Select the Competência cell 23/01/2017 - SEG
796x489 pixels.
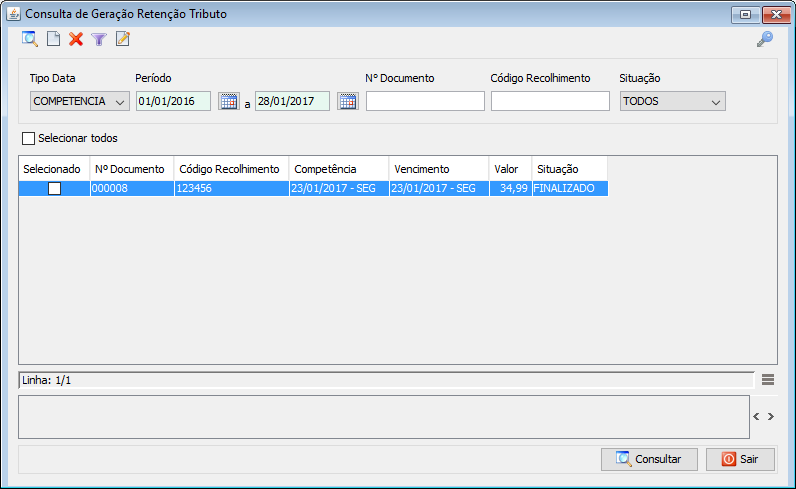[339, 188]
